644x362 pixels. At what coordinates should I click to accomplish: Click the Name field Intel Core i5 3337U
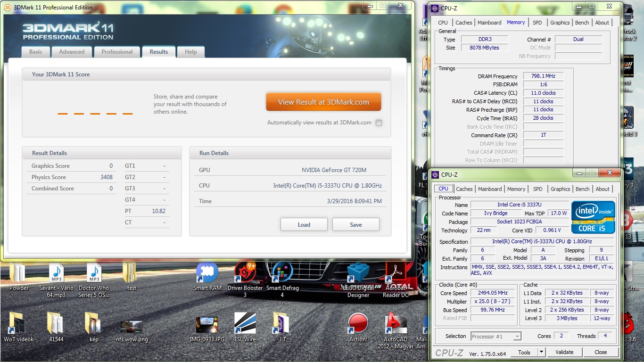(x=519, y=205)
